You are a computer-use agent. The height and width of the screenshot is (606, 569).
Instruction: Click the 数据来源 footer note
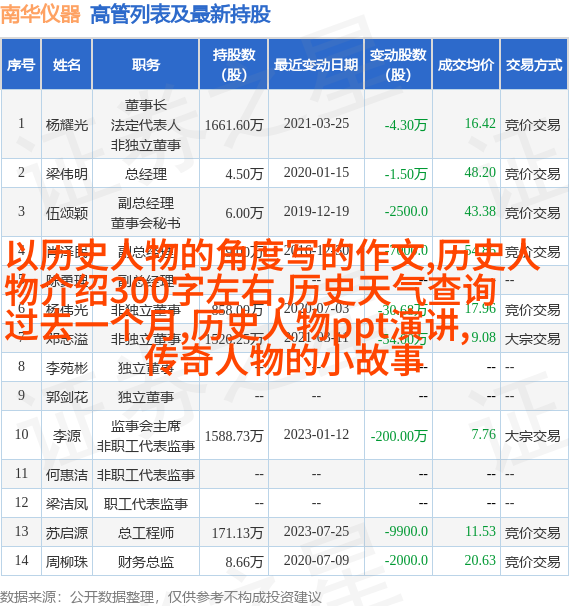tap(160, 597)
